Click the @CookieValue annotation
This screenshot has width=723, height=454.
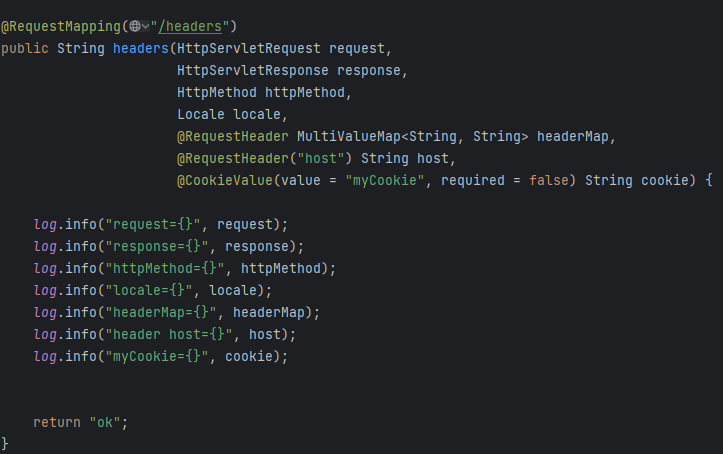tap(225, 181)
